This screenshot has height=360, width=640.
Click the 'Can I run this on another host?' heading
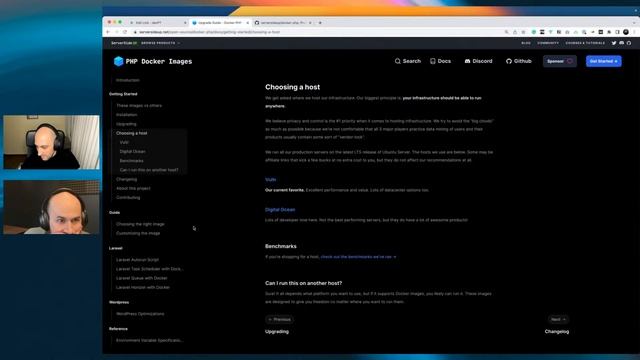pyautogui.click(x=304, y=283)
